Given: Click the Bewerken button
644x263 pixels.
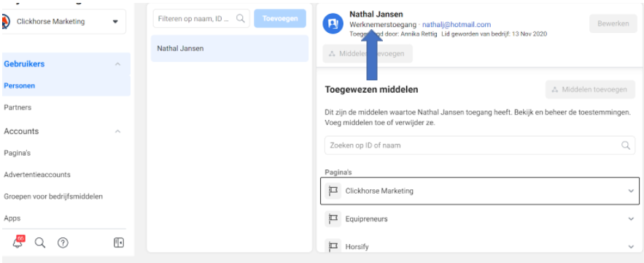Looking at the screenshot, I should click(x=613, y=23).
